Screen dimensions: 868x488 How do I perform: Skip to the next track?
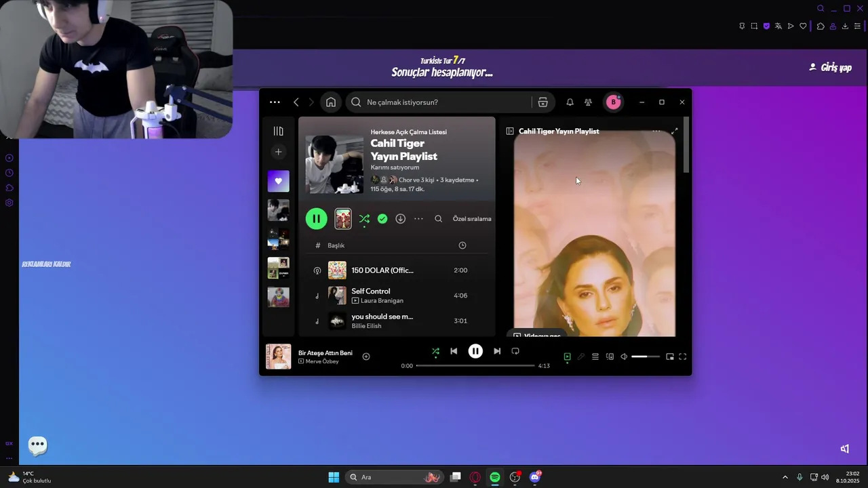coord(497,351)
